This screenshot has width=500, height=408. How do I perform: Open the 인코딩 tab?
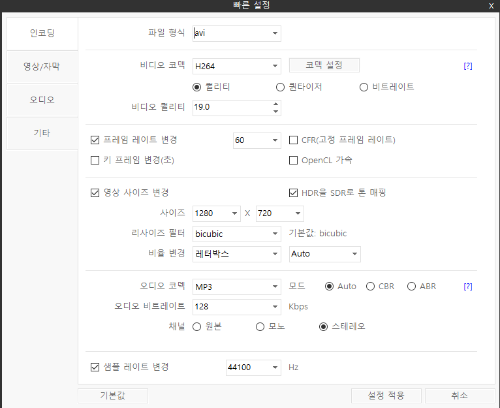click(42, 33)
